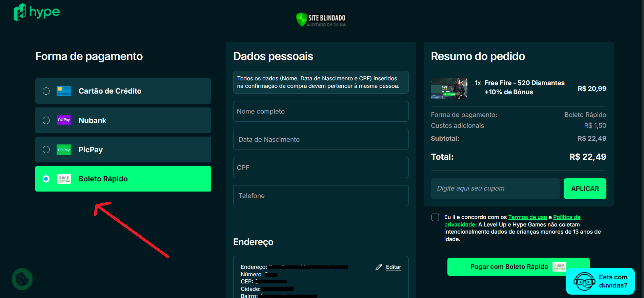Click the Hype logo
The image size is (644, 298).
point(37,12)
